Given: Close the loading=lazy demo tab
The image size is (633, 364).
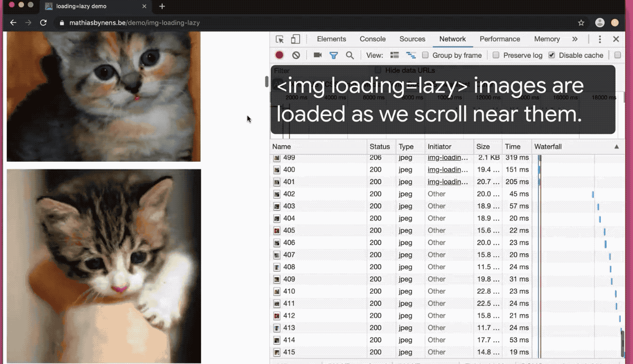Looking at the screenshot, I should pyautogui.click(x=144, y=6).
